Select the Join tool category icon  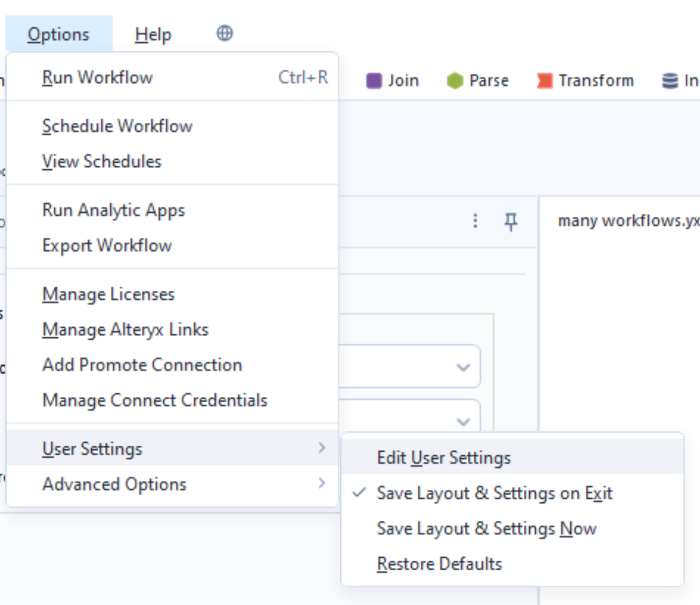375,81
